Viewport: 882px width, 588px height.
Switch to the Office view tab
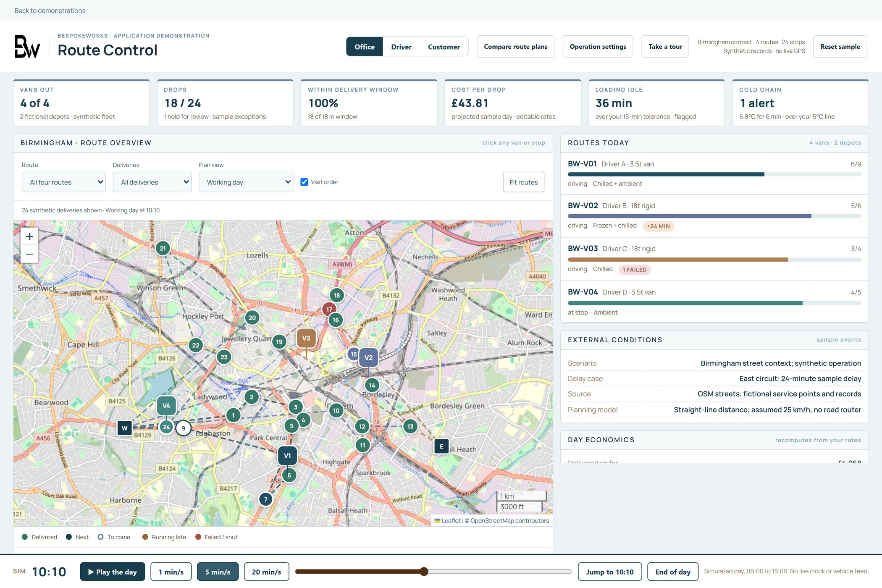pos(365,47)
